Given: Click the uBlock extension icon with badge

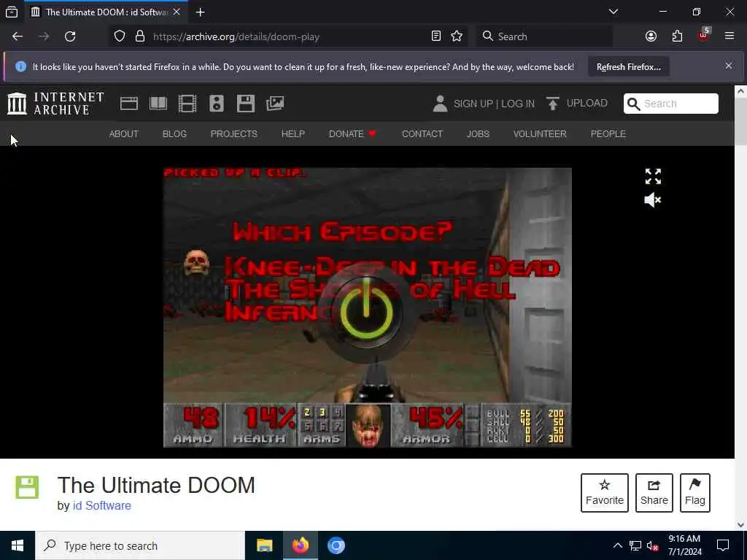Looking at the screenshot, I should (x=704, y=35).
